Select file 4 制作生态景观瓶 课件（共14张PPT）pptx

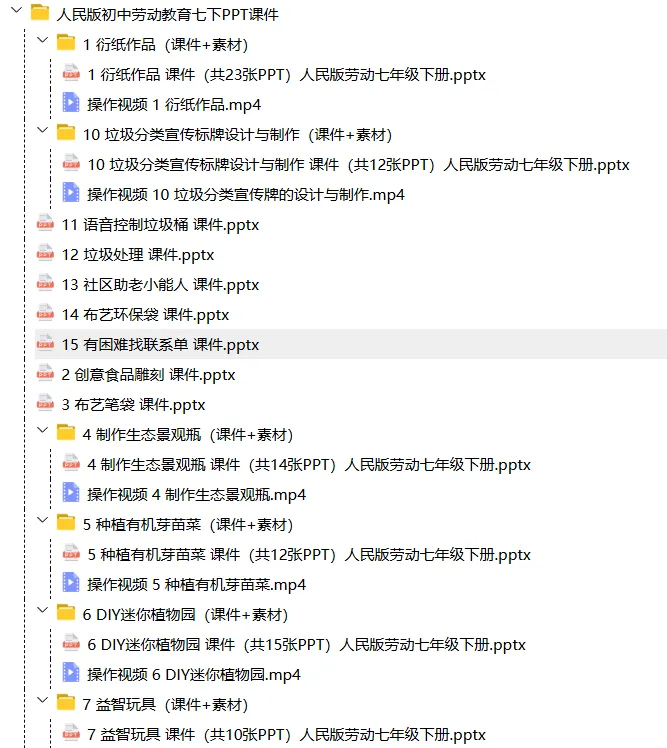[309, 465]
